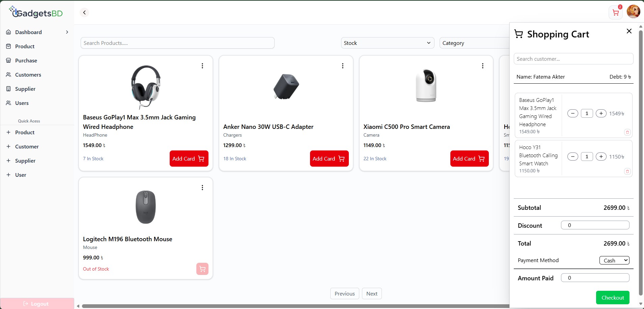Open Customers page in sidebar
The height and width of the screenshot is (309, 644).
[x=28, y=75]
